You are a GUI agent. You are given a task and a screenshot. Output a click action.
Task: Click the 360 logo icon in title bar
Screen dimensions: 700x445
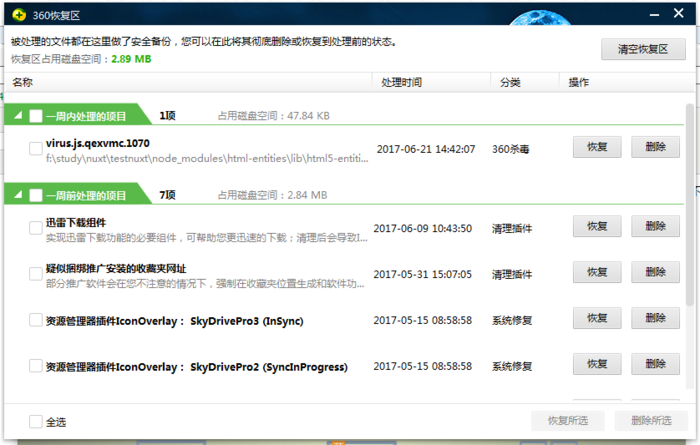[19, 15]
